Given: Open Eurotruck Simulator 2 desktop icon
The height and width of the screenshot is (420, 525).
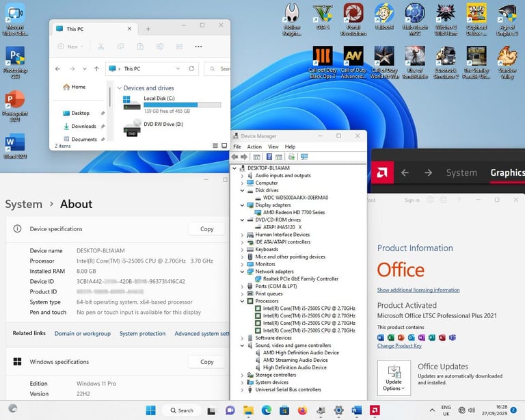Looking at the screenshot, I should point(446,63).
